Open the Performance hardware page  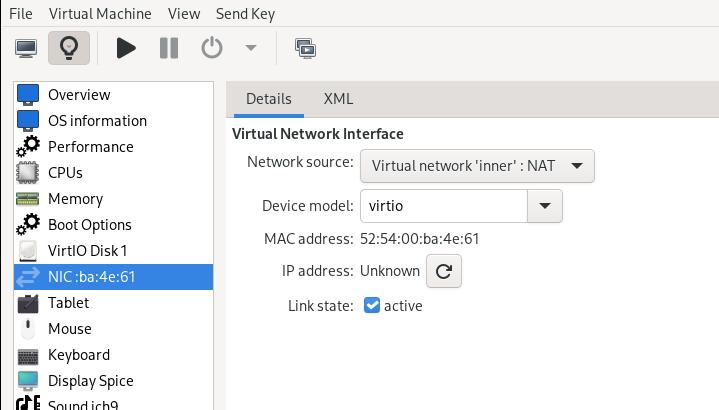(90, 147)
